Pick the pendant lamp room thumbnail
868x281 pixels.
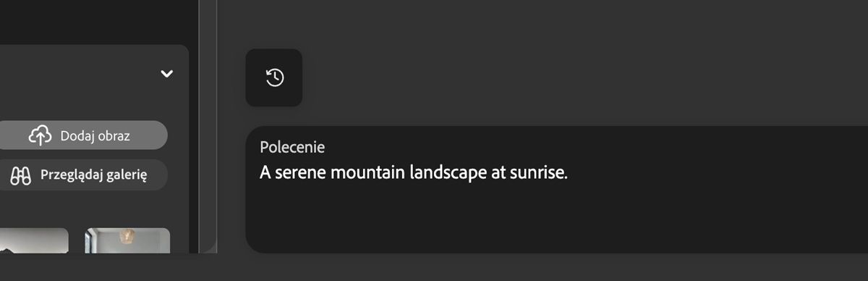pyautogui.click(x=127, y=240)
